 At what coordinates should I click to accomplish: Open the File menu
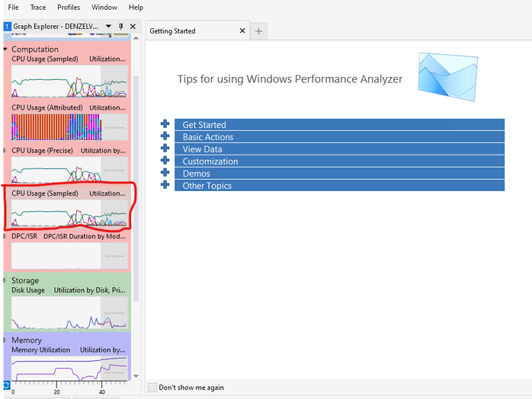tap(13, 7)
